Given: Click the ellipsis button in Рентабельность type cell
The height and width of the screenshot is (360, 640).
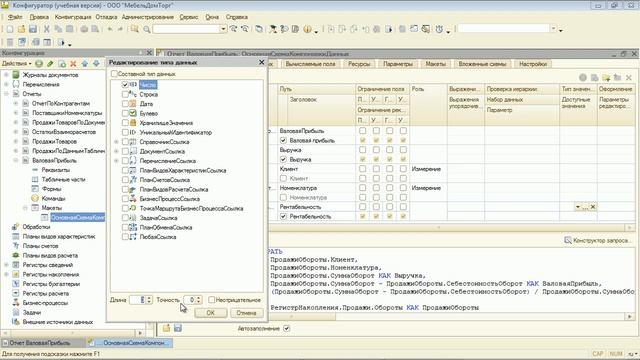Looking at the screenshot, I should [x=585, y=207].
